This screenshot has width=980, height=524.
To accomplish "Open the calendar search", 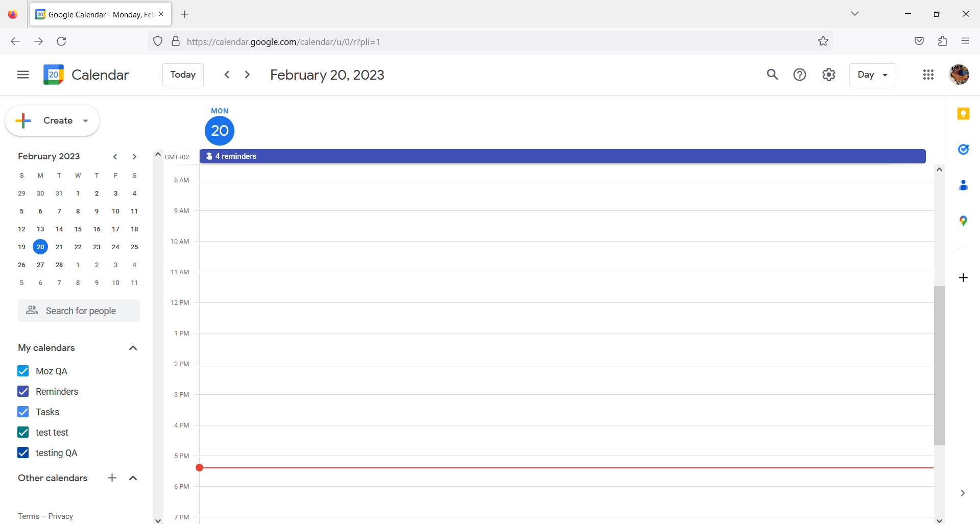I will (772, 75).
